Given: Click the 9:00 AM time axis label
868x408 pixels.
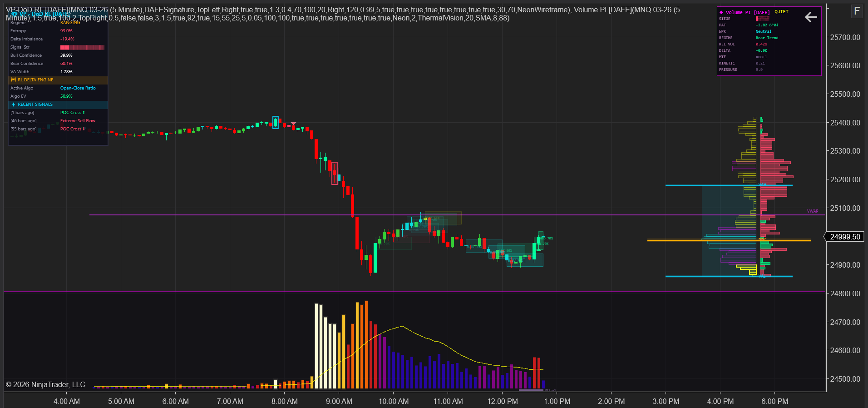Looking at the screenshot, I should click(339, 402).
